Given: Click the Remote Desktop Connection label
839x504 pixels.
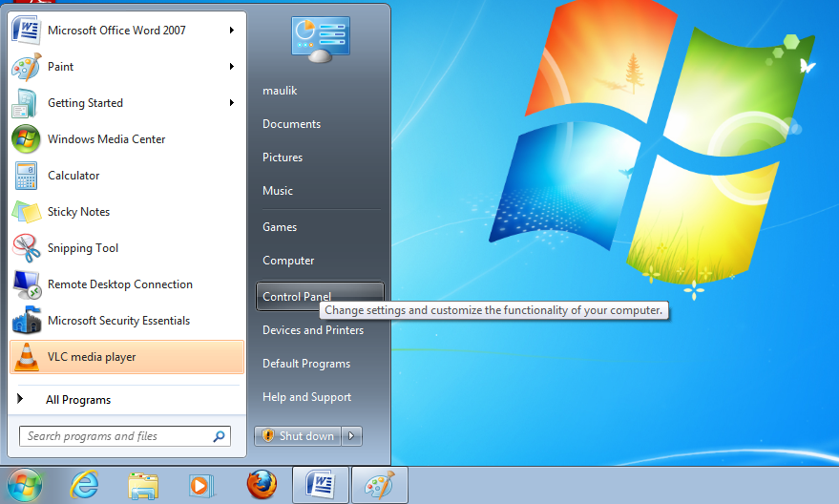Looking at the screenshot, I should tap(120, 284).
